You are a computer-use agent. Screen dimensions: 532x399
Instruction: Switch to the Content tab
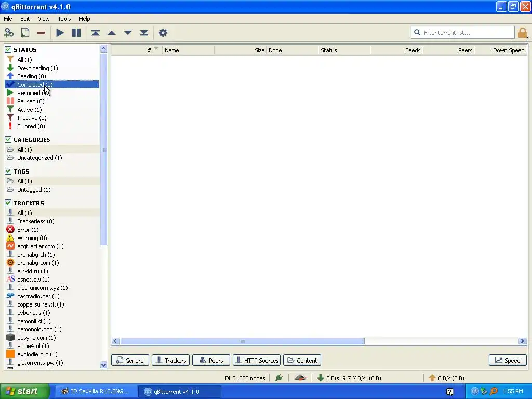point(302,361)
